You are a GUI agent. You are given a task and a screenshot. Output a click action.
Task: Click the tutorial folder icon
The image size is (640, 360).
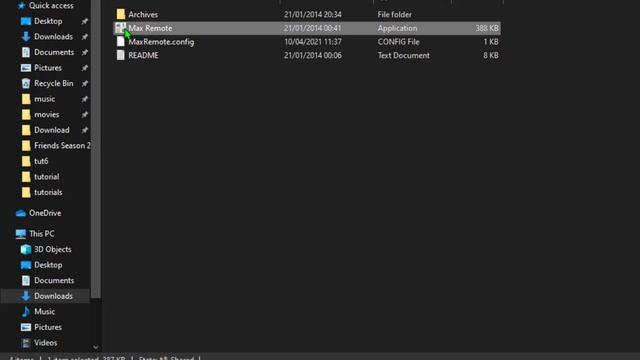click(26, 177)
